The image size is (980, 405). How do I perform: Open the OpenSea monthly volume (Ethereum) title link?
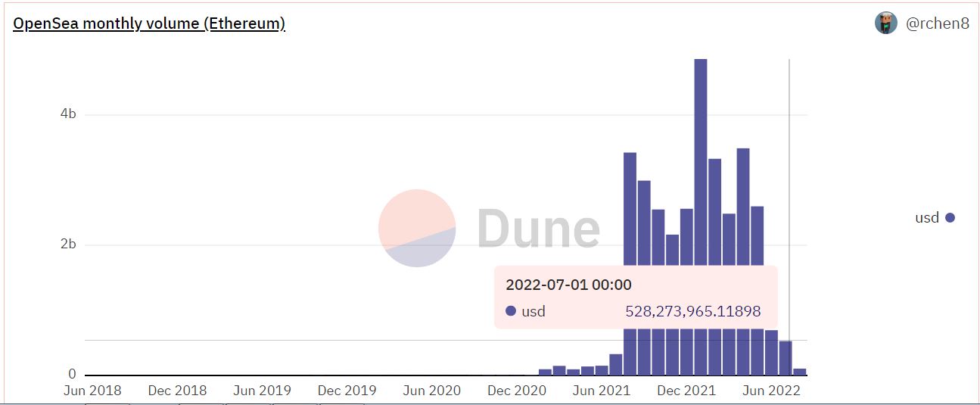click(149, 23)
